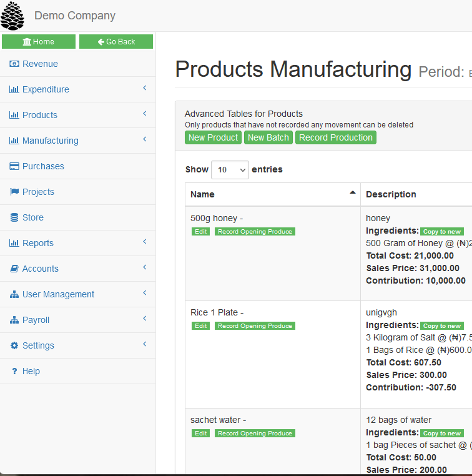Click the Store database icon
This screenshot has width=472, height=476.
(14, 217)
